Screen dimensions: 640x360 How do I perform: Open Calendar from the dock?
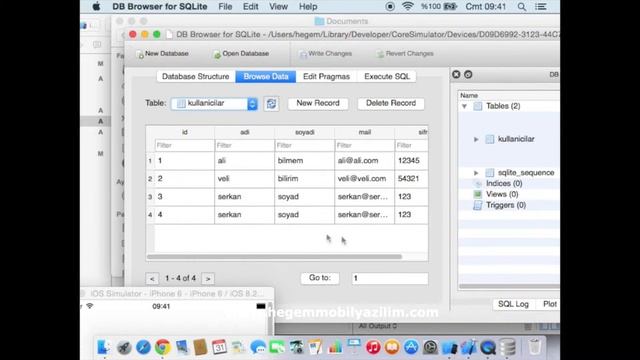point(219,347)
